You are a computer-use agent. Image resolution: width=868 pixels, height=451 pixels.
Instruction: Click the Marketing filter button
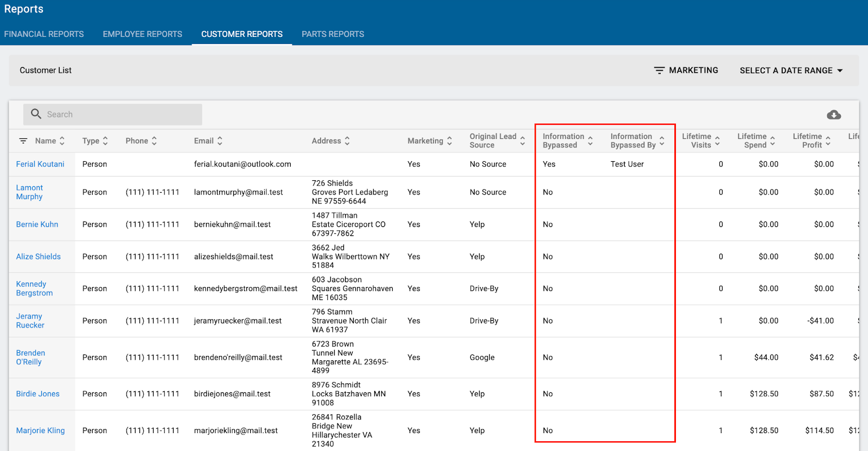click(x=686, y=71)
